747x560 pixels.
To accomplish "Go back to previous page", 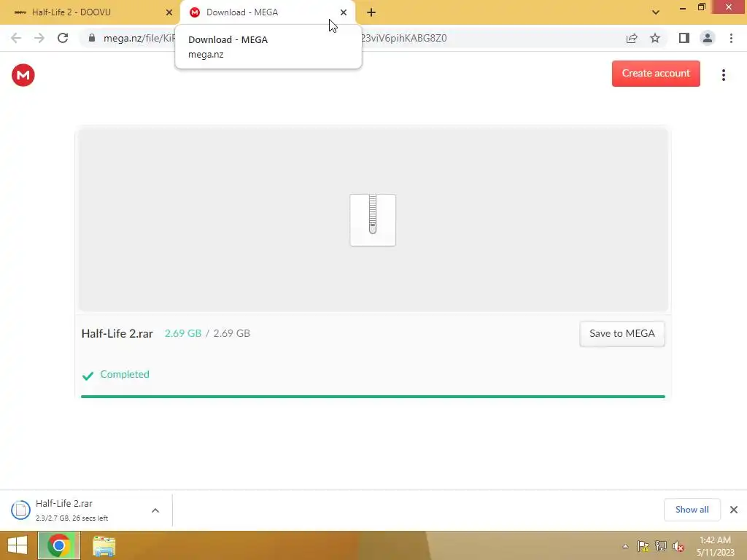I will pyautogui.click(x=16, y=38).
